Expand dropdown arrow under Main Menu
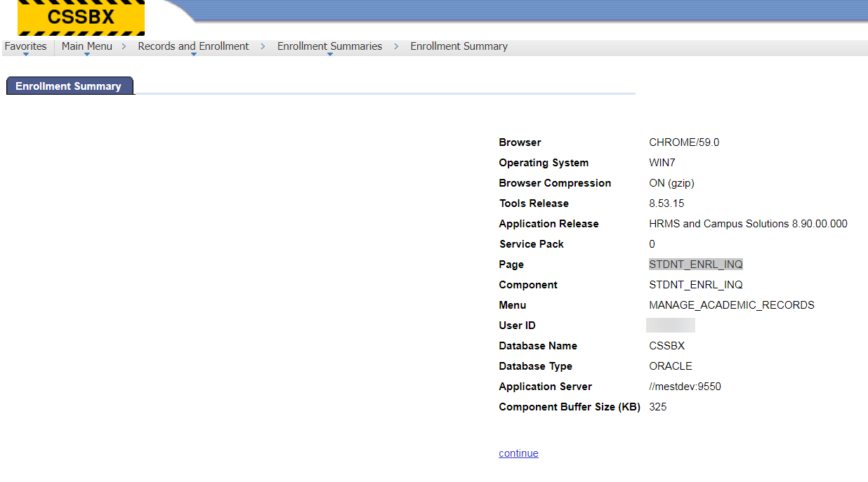 pos(87,54)
